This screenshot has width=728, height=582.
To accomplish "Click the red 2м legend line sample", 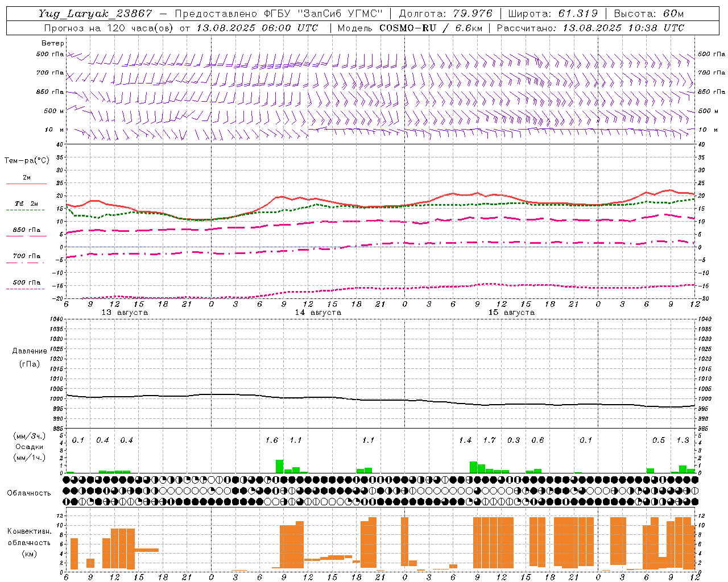I will (x=26, y=184).
